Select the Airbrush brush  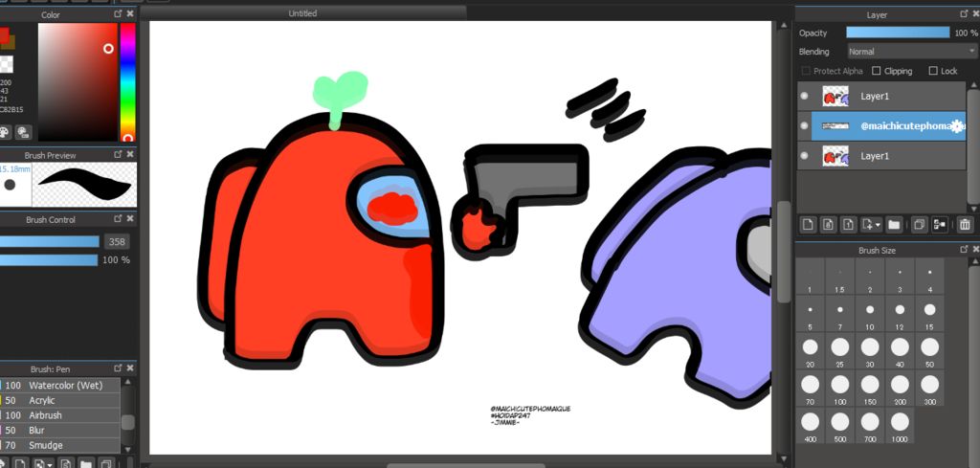click(x=60, y=415)
